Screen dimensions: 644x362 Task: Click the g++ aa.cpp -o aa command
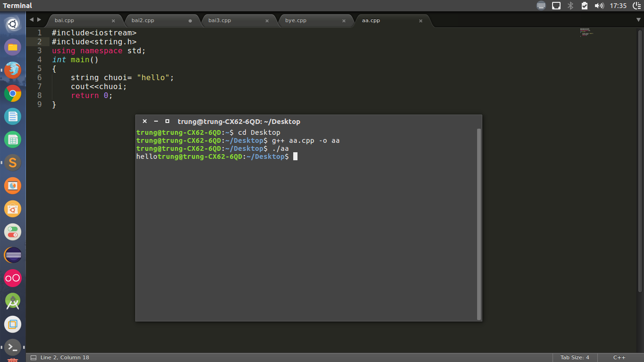coord(306,140)
